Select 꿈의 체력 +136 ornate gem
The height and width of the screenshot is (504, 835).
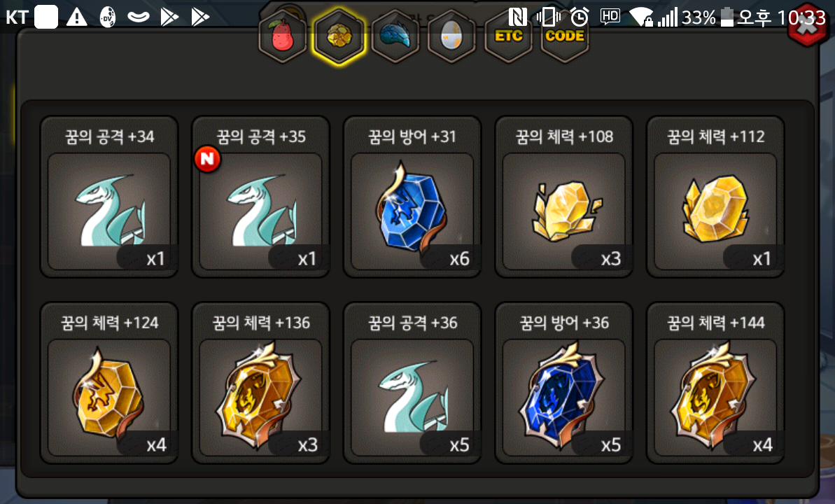pos(261,382)
